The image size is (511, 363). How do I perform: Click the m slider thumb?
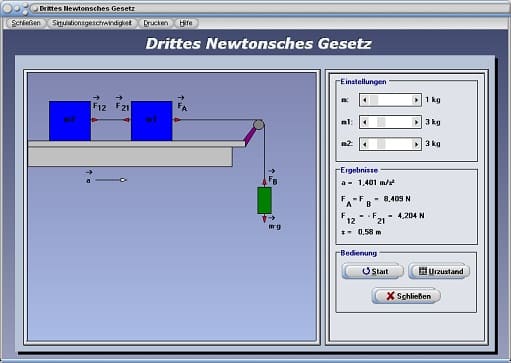tap(374, 100)
